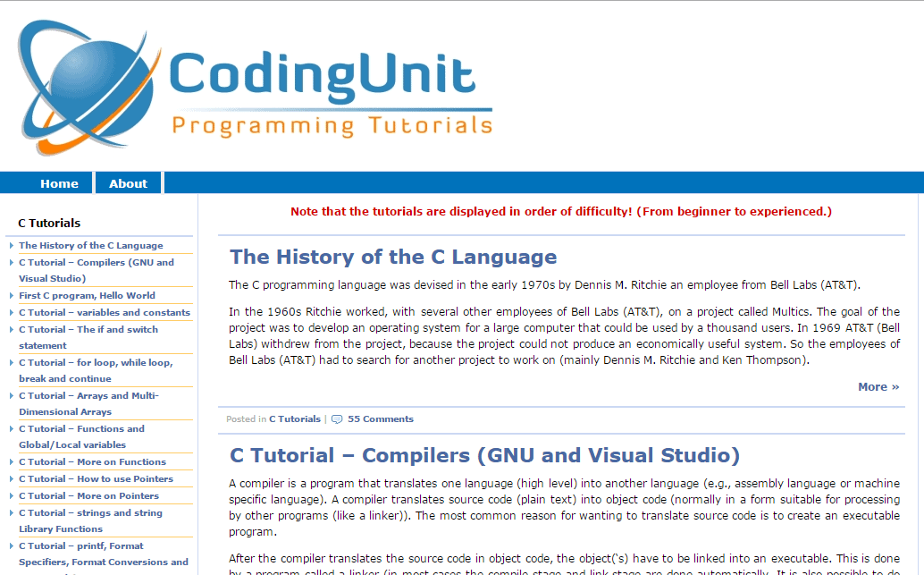Open C Tutorial – strings and string Library Functions
The height and width of the screenshot is (575, 924).
tap(90, 520)
